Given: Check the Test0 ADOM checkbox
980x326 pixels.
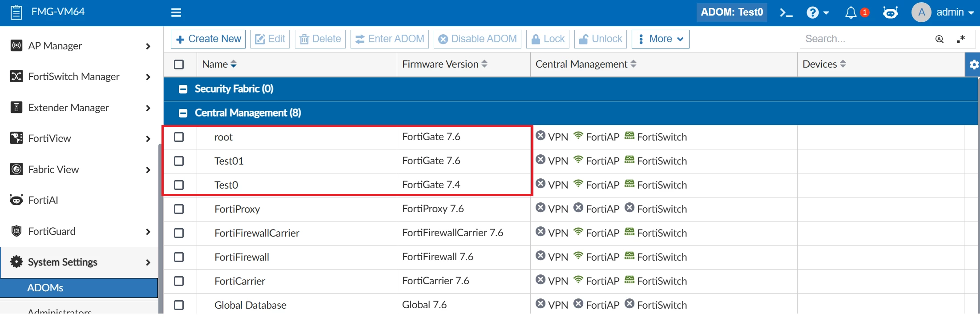Looking at the screenshot, I should (x=179, y=185).
